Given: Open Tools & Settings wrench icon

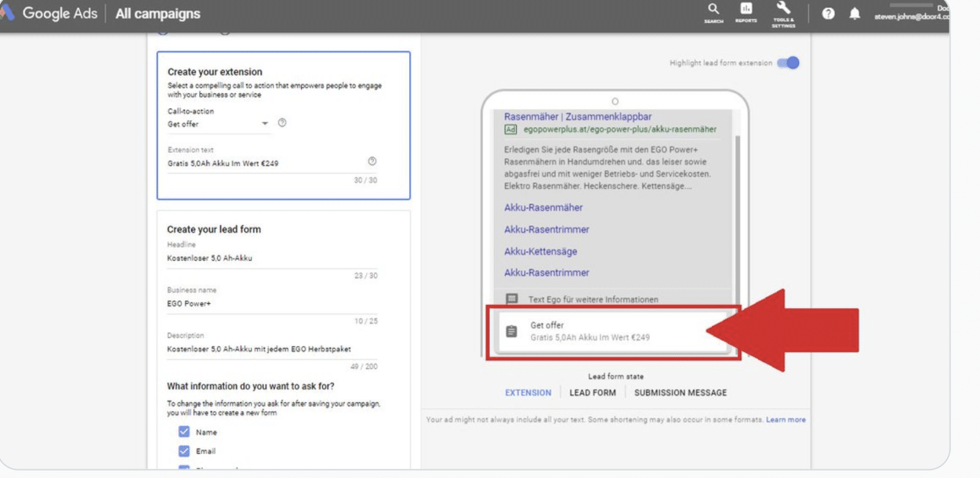Looking at the screenshot, I should (783, 10).
